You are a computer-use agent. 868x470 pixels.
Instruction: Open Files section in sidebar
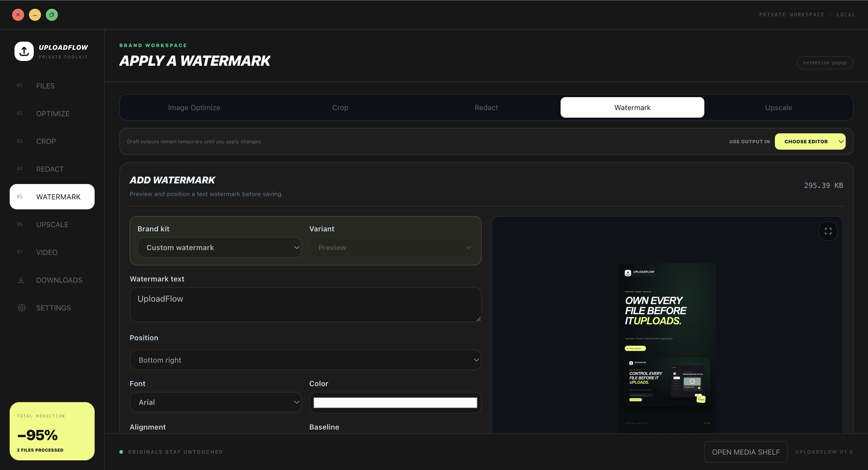[x=52, y=86]
